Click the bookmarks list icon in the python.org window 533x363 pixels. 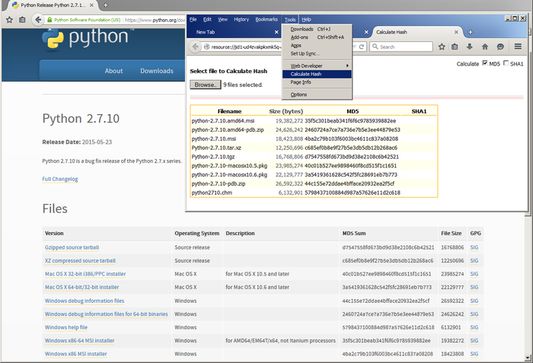pyautogui.click(x=22, y=20)
